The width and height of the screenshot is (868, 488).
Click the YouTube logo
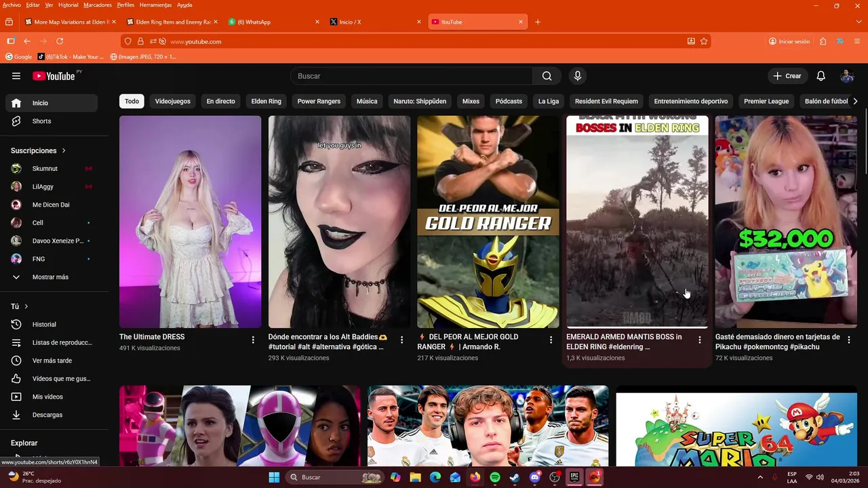point(54,76)
